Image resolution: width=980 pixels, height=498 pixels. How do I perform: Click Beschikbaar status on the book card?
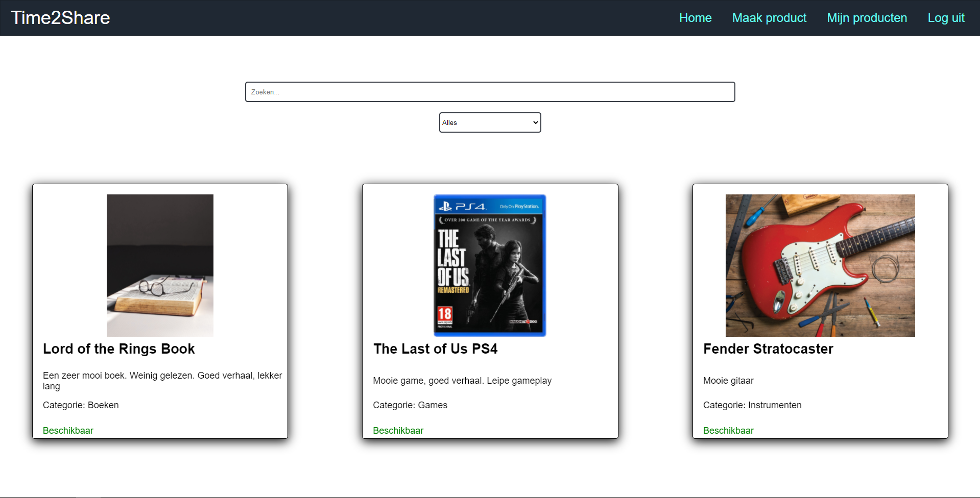coord(68,431)
